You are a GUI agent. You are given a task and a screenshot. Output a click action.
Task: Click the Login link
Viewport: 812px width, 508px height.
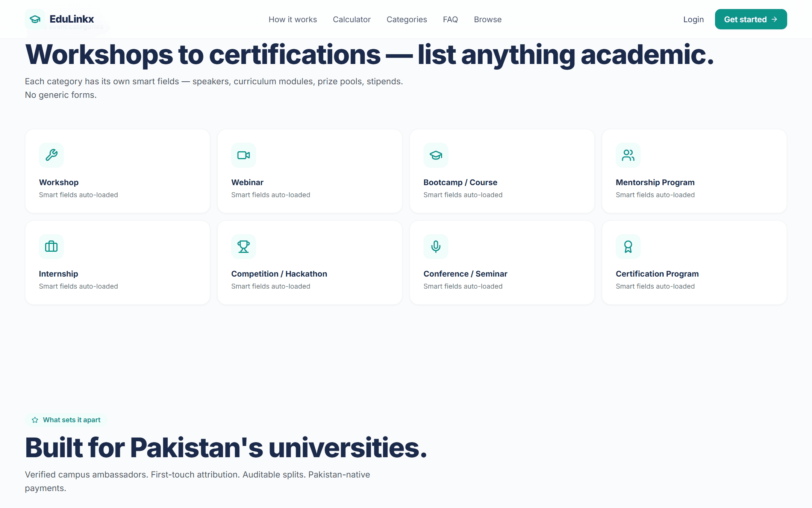click(x=693, y=19)
